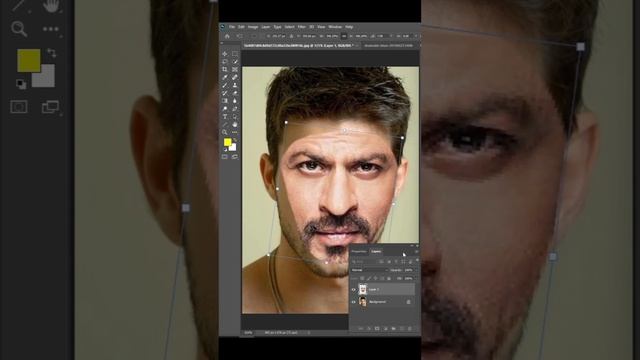Select the Gradient tool
The height and width of the screenshot is (360, 640).
tap(224, 101)
